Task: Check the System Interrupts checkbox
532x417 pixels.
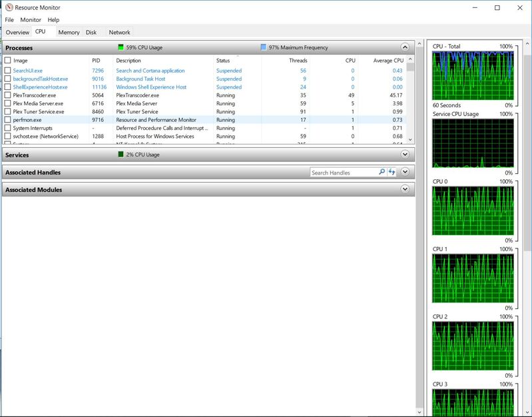Action: point(7,128)
